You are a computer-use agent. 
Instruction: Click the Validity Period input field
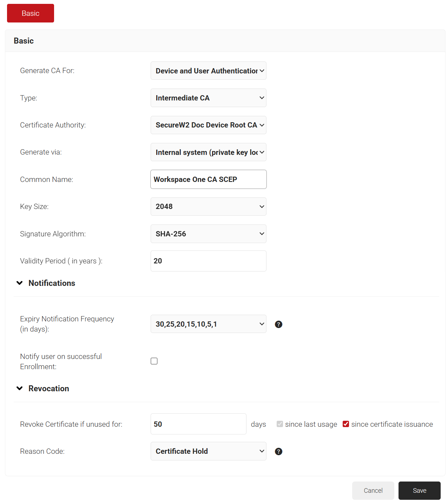click(x=208, y=261)
